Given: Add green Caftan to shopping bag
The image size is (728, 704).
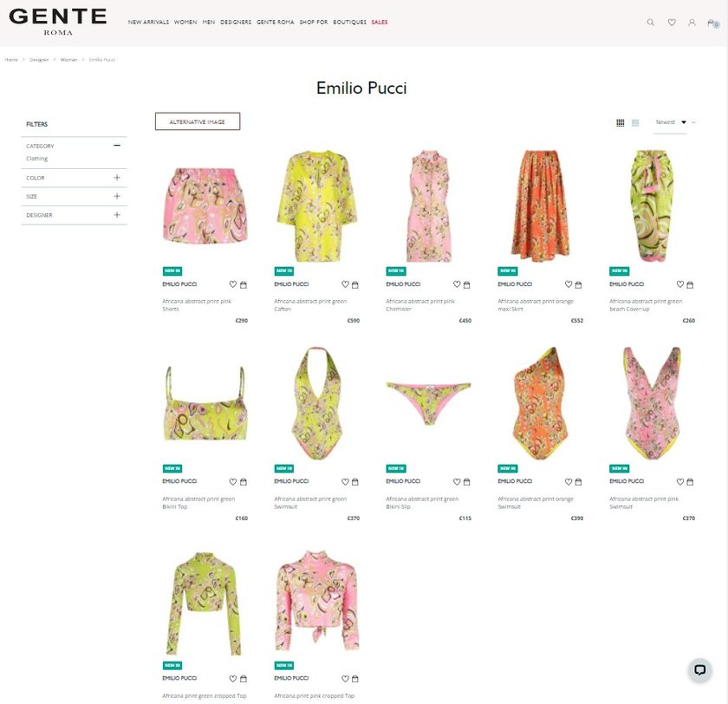Looking at the screenshot, I should coord(355,284).
